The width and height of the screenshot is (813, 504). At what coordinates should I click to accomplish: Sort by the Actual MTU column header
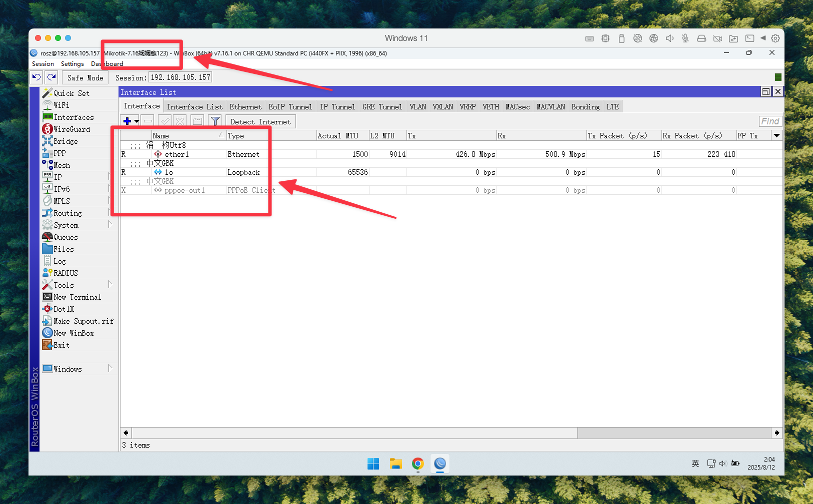(342, 136)
